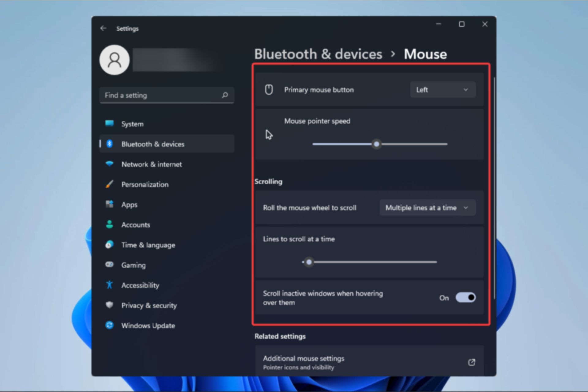Open the Primary mouse button dropdown

[x=443, y=90]
